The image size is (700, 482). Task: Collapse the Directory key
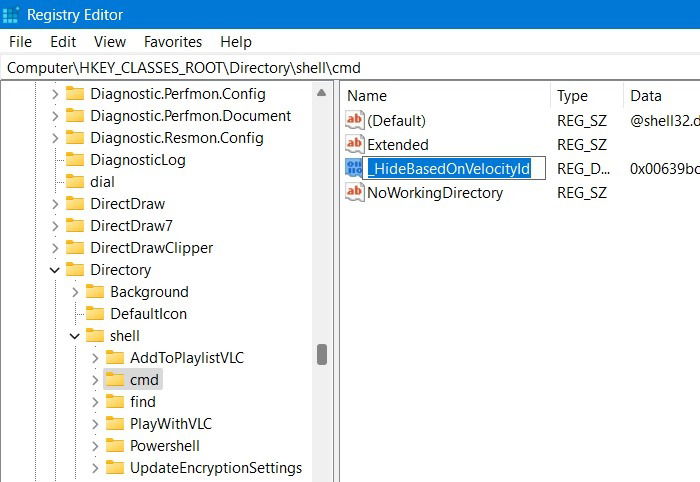[55, 270]
